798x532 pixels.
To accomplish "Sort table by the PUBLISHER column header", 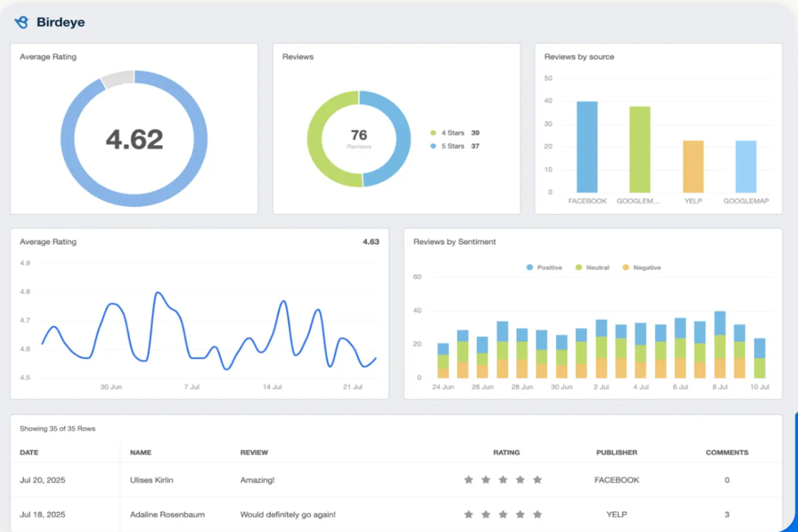I will coord(616,452).
